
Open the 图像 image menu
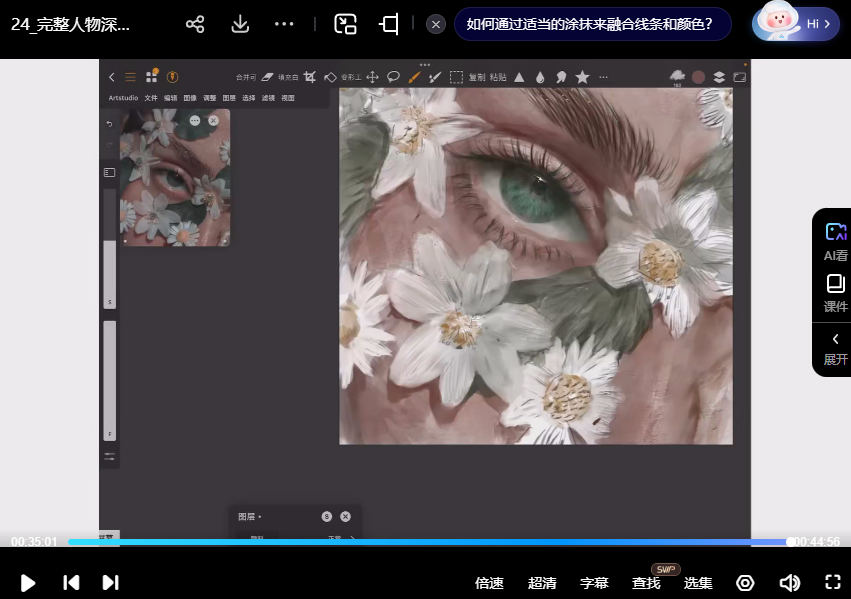coord(190,97)
